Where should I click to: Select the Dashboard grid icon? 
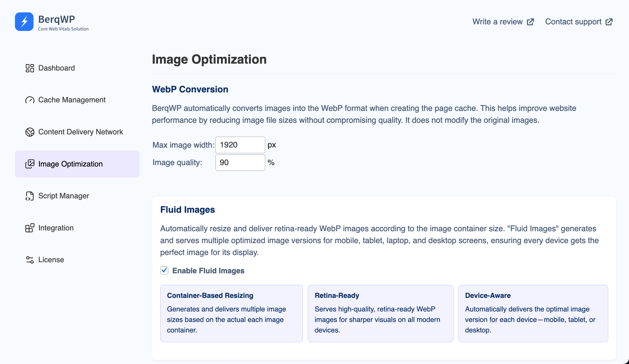click(30, 68)
